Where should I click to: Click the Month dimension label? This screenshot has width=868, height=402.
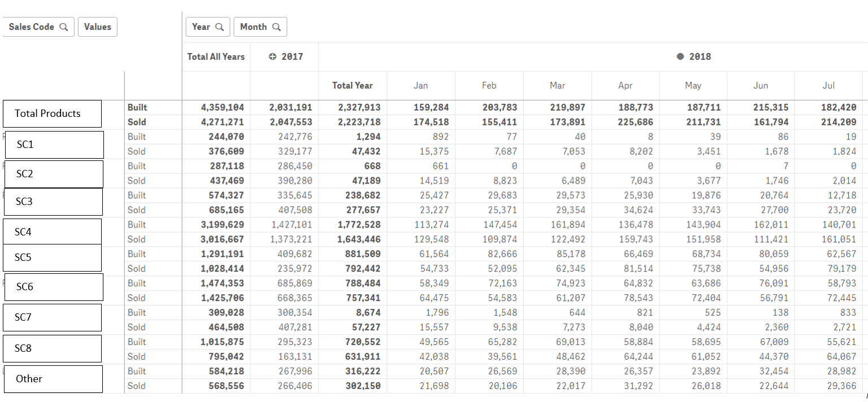tap(254, 26)
